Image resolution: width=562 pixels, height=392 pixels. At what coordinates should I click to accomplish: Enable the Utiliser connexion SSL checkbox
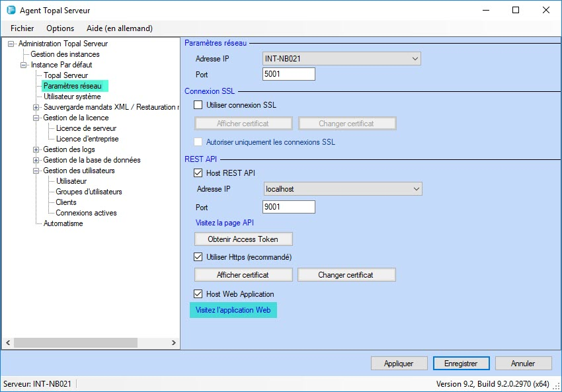198,104
